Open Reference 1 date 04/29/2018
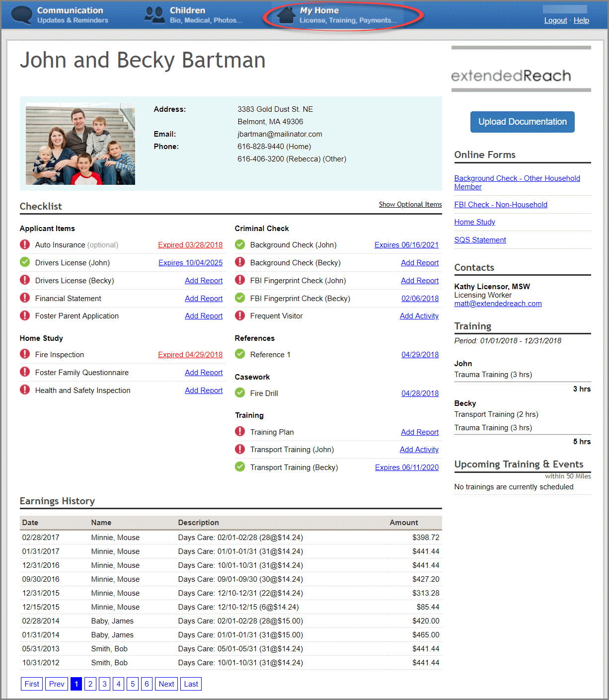The image size is (609, 700). pyautogui.click(x=420, y=355)
